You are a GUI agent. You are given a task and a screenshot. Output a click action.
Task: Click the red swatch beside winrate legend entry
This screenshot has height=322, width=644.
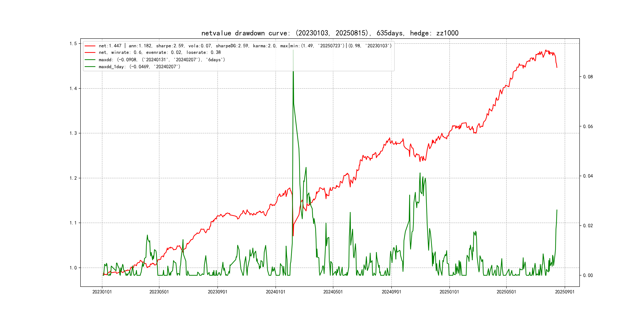pos(90,52)
